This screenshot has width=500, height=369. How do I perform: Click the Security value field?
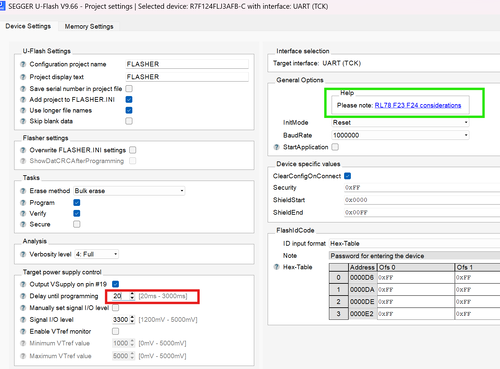422,188
